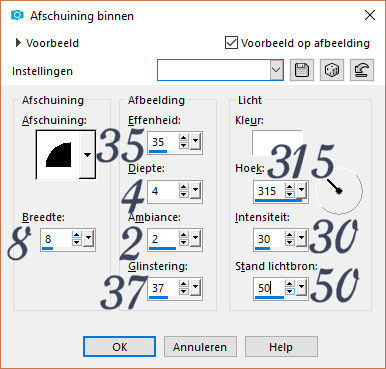Increase the Glinstering value with up arrow
The width and height of the screenshot is (386, 369).
click(x=184, y=283)
